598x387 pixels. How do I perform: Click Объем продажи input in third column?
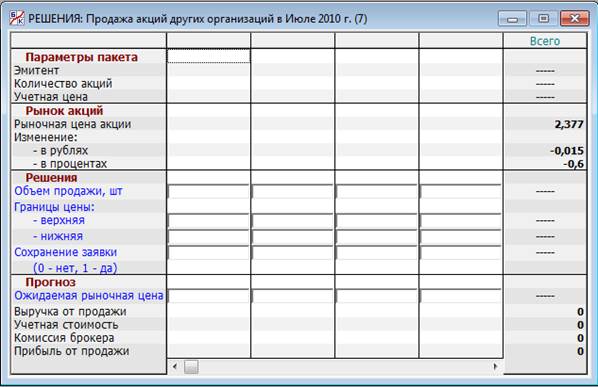376,191
